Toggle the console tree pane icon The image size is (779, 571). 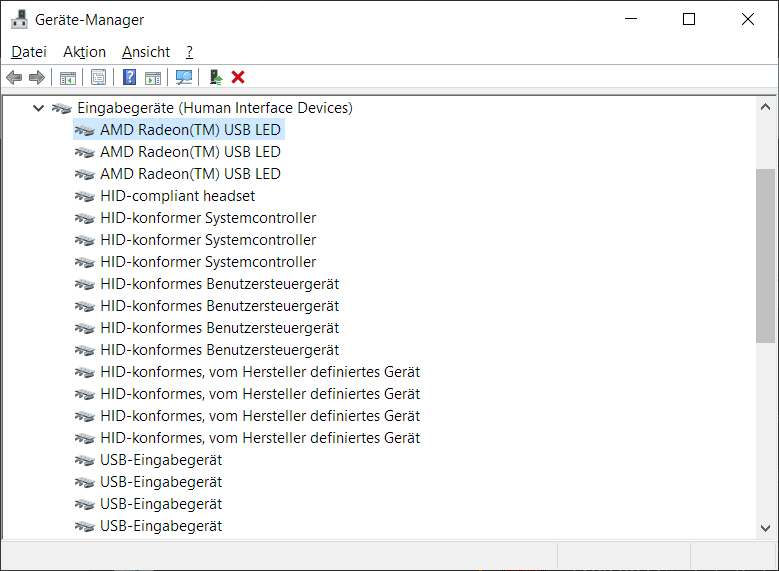68,77
